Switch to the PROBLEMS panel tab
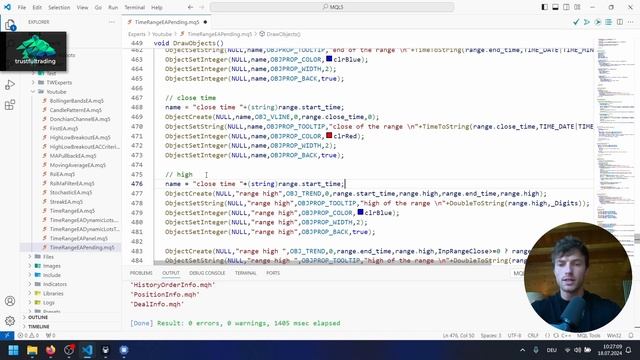This screenshot has width=640, height=360. coord(141,273)
